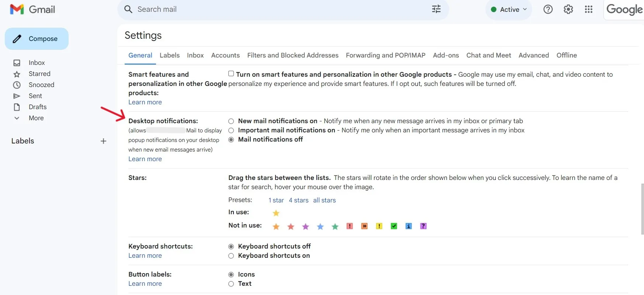The image size is (644, 295).
Task: Choose Text for button labels
Action: (231, 284)
